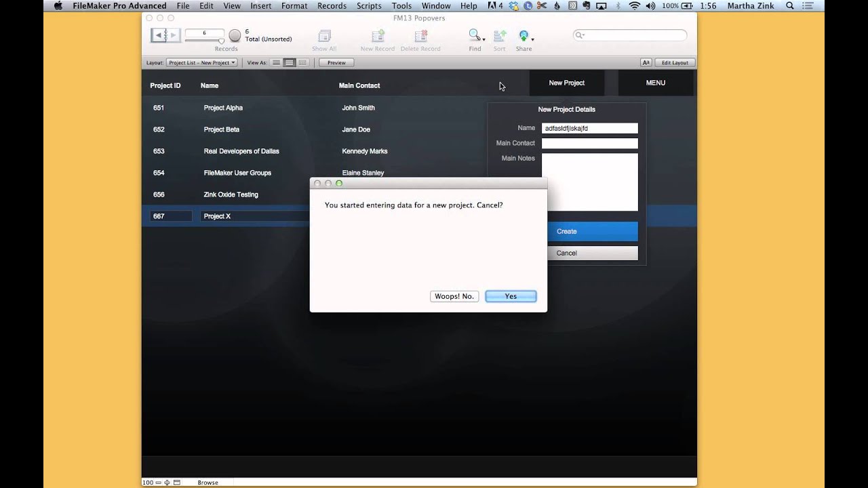Image resolution: width=868 pixels, height=488 pixels.
Task: Click the AirPlay display menu bar icon
Action: [x=600, y=5]
